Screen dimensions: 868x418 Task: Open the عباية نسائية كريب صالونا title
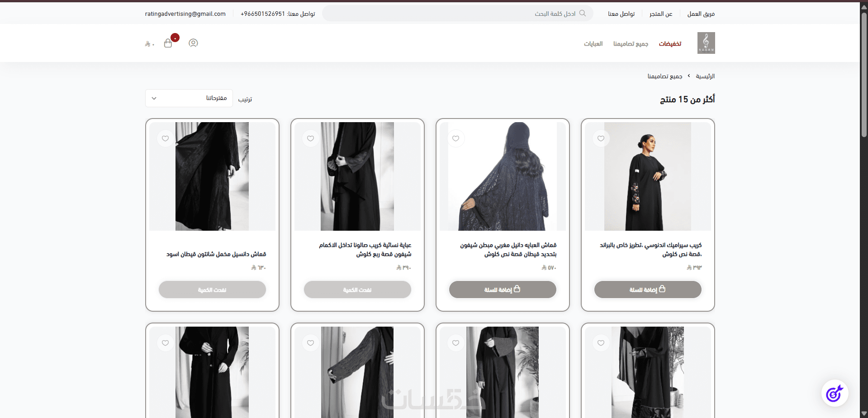click(x=365, y=250)
